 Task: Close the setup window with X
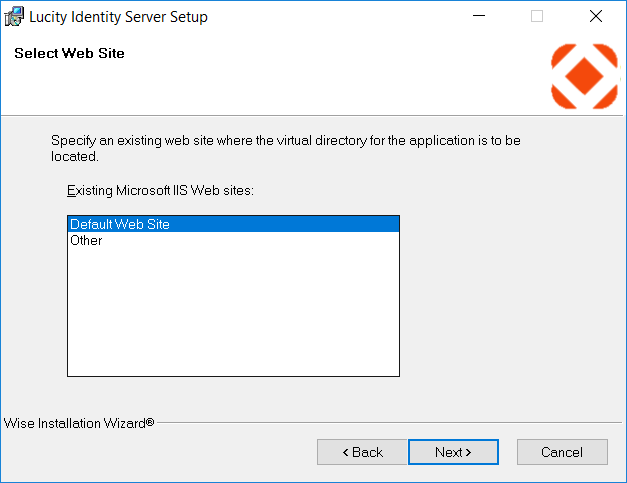pyautogui.click(x=596, y=17)
